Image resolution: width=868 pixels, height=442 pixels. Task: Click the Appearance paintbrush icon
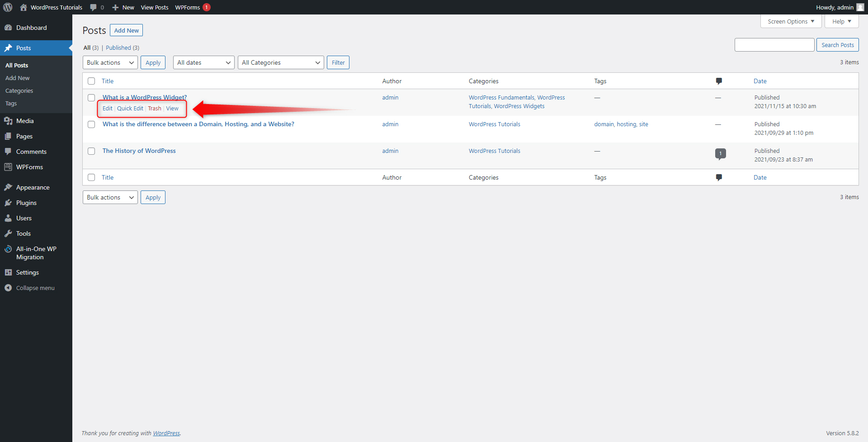click(x=8, y=187)
